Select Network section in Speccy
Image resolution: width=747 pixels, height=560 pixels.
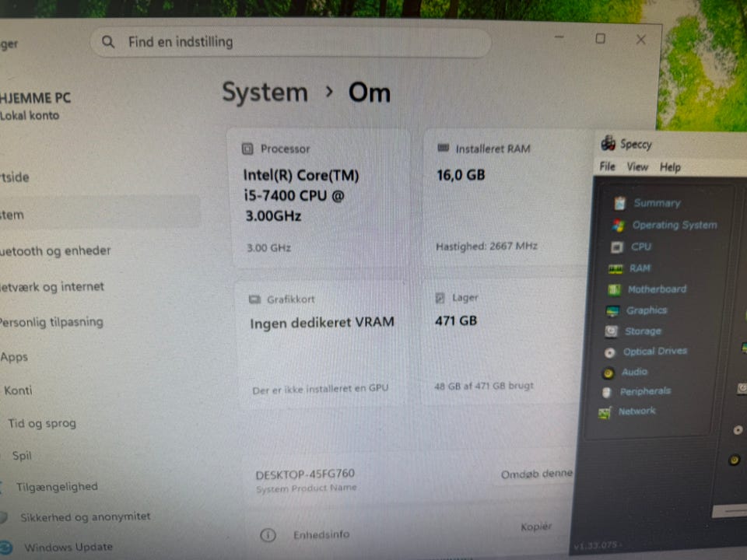[x=637, y=411]
